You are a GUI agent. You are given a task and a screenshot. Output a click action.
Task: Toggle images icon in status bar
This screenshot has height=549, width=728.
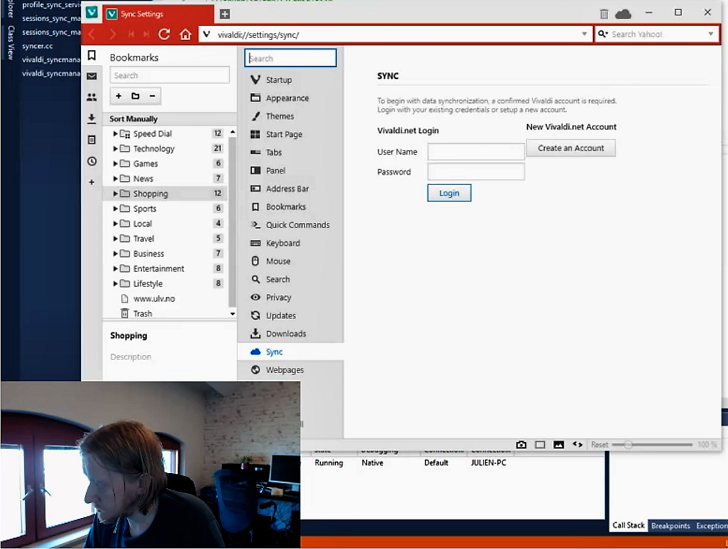559,444
